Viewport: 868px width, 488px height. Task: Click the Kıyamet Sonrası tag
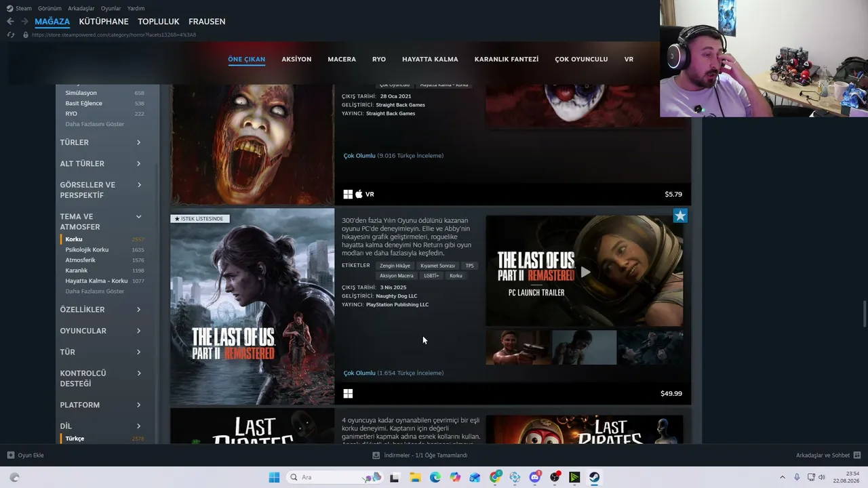coord(437,266)
